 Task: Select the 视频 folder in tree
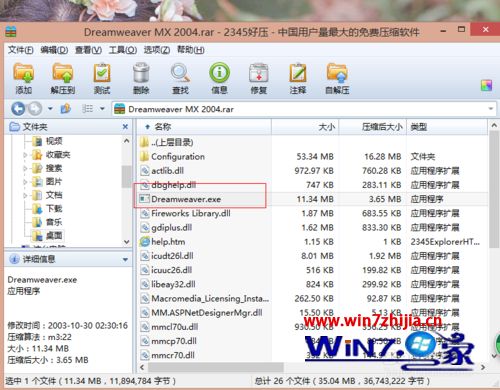[54, 141]
